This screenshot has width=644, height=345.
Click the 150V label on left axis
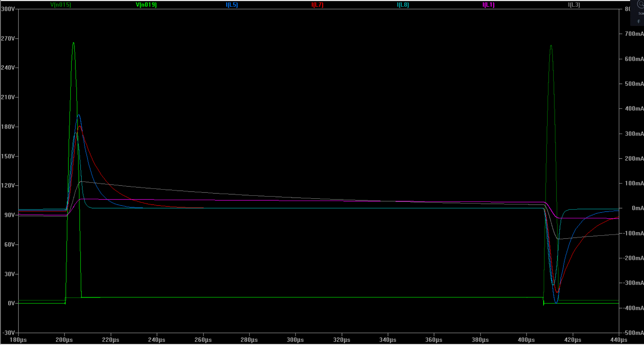pyautogui.click(x=8, y=156)
